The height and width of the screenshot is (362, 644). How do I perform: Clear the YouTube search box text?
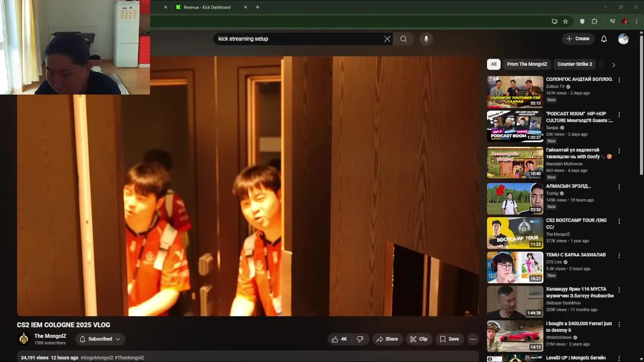[x=387, y=39]
